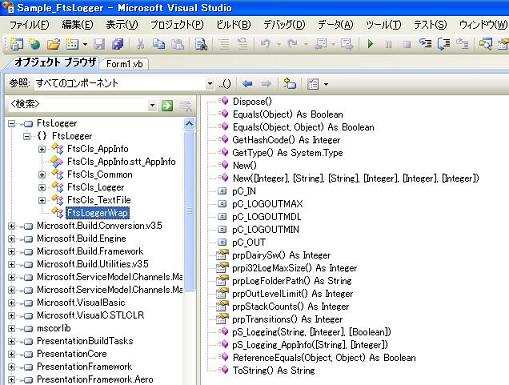Click the Uncomment lines icon
509x385 pixels.
click(x=243, y=44)
